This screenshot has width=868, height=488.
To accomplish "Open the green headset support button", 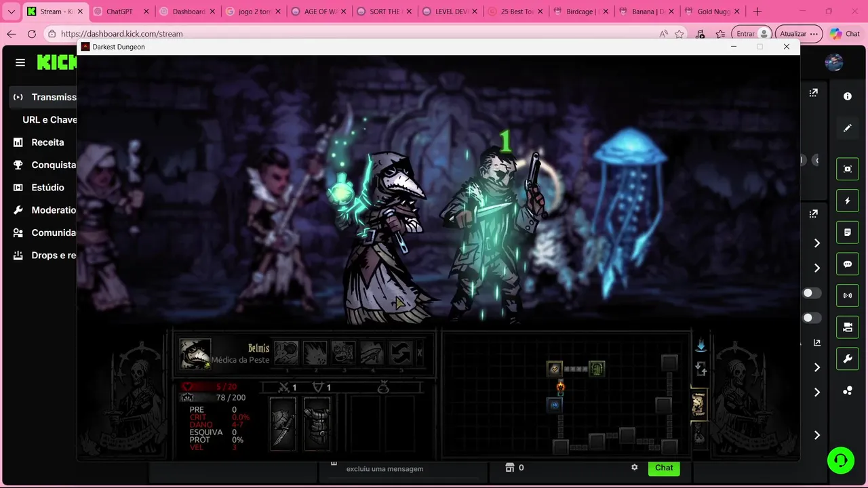I will [x=841, y=460].
